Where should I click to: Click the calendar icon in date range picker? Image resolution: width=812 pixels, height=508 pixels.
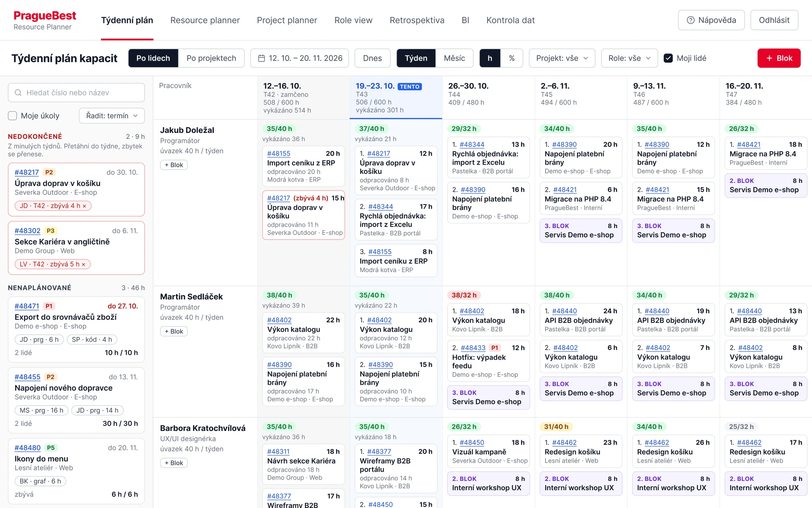pyautogui.click(x=261, y=58)
